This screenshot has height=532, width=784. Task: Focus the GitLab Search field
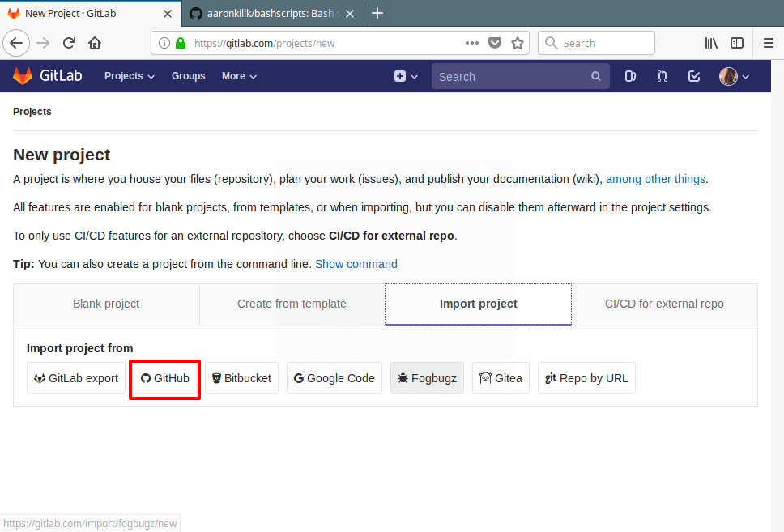click(520, 76)
